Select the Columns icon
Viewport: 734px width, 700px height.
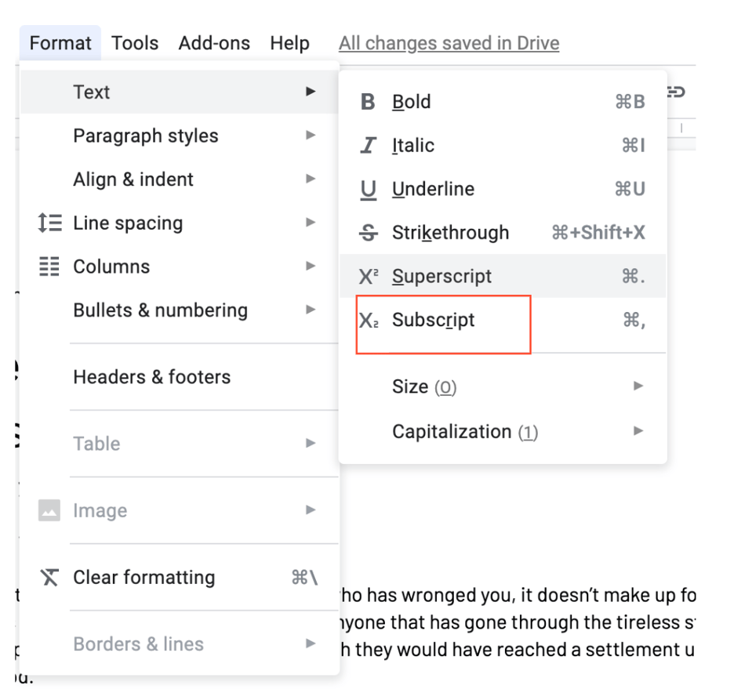click(49, 267)
